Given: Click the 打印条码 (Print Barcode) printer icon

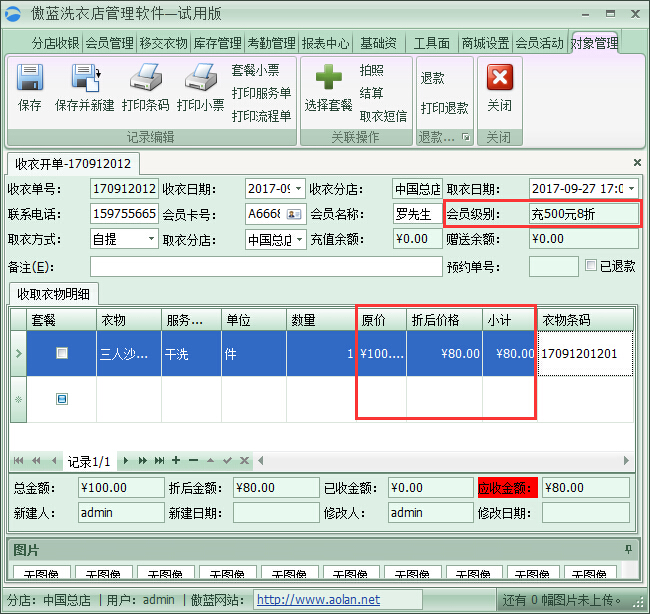Looking at the screenshot, I should click(x=145, y=78).
